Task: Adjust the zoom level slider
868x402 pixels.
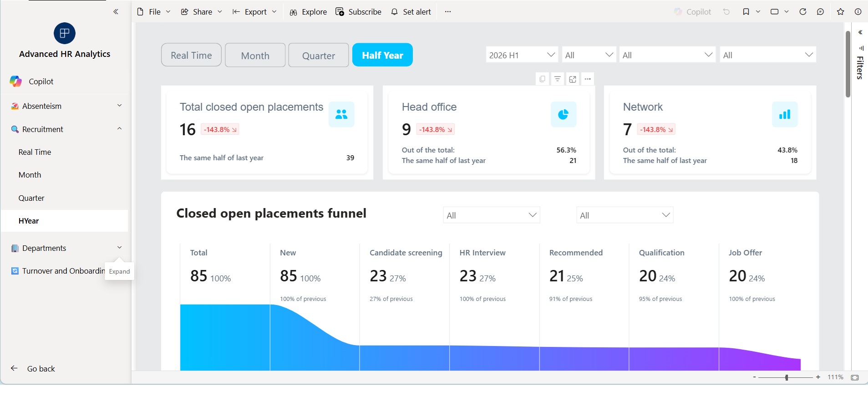Action: pos(787,377)
